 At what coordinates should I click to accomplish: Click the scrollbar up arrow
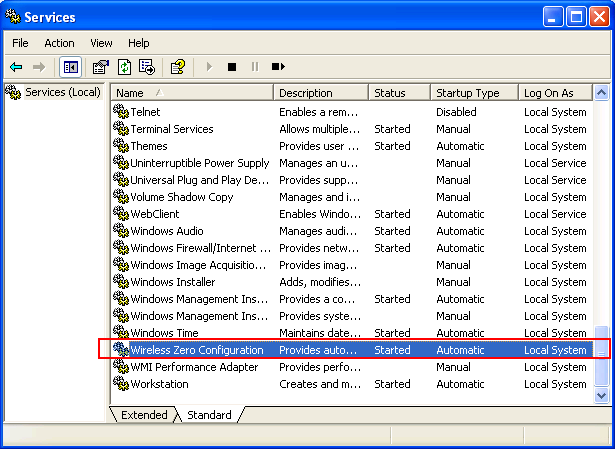601,93
